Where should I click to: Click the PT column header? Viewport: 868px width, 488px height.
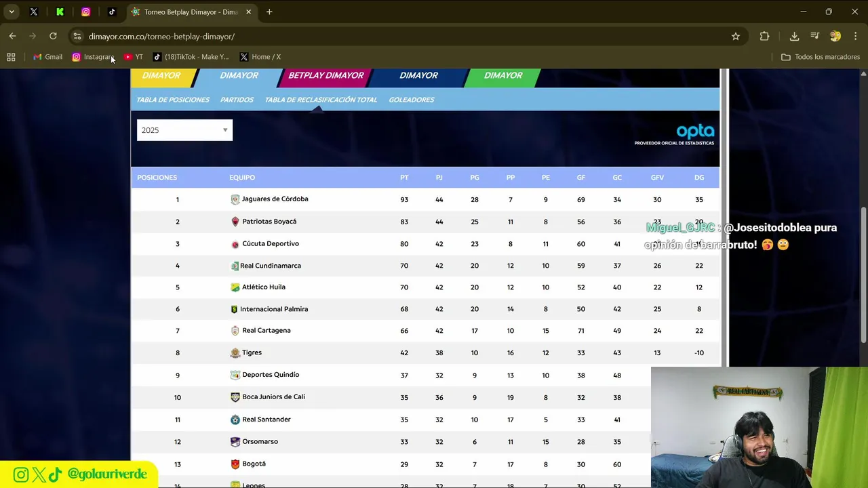point(404,178)
